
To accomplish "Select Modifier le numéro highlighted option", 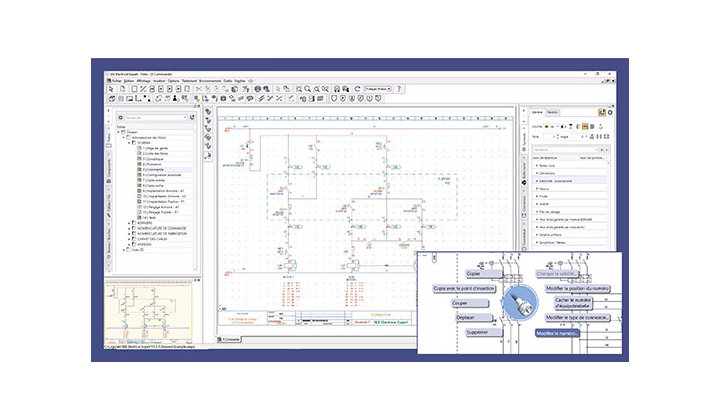I will click(557, 333).
